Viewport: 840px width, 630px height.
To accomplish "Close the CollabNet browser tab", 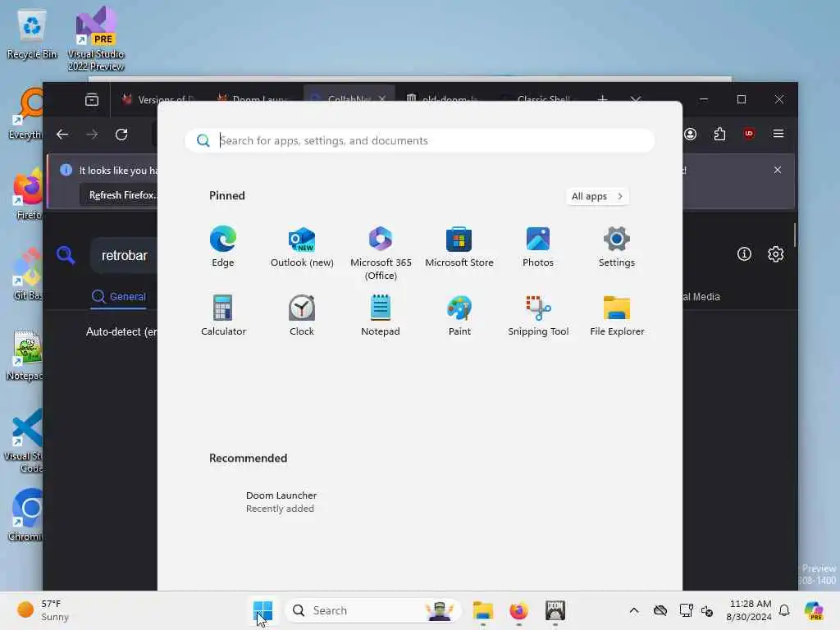I will tap(382, 99).
